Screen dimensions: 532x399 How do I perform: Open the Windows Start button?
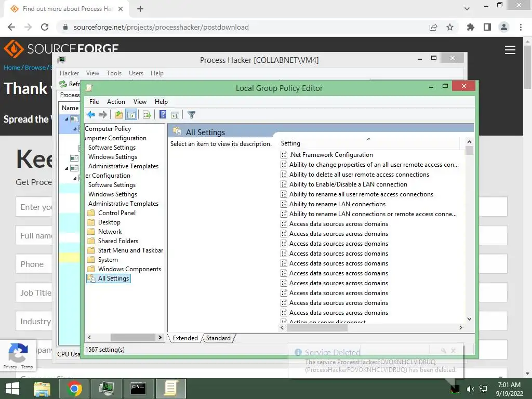click(12, 389)
